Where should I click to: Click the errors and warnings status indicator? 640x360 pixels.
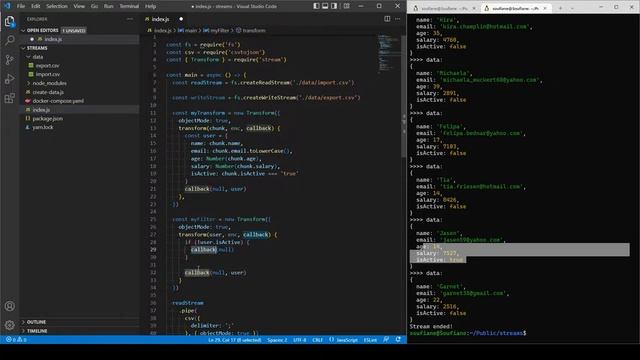tap(16, 340)
